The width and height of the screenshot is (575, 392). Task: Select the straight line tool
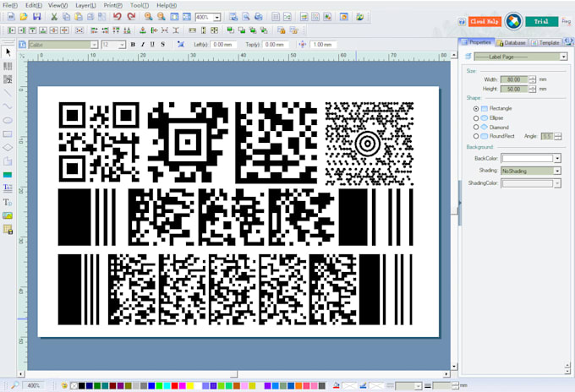point(8,93)
